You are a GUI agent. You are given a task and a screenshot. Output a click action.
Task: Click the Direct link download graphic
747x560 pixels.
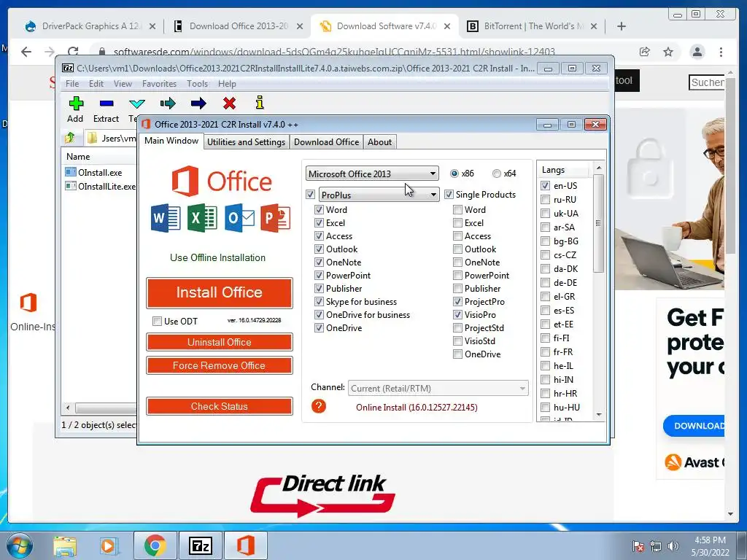(322, 496)
